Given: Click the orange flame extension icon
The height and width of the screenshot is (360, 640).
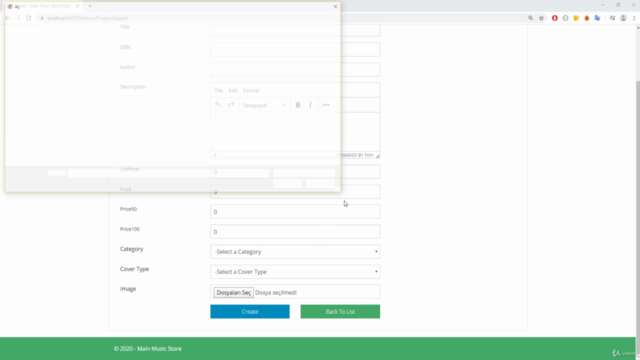Looking at the screenshot, I should coord(587,18).
